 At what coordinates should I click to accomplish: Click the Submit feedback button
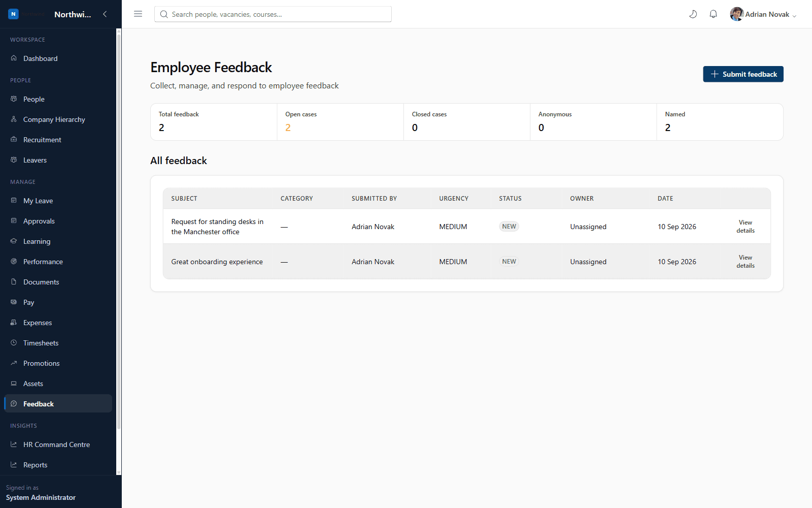[743, 74]
